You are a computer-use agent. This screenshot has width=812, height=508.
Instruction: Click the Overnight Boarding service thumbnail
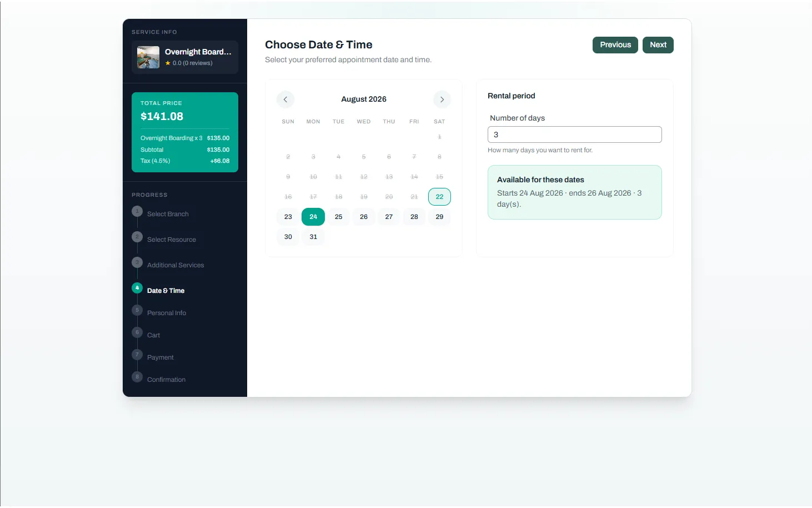(148, 57)
